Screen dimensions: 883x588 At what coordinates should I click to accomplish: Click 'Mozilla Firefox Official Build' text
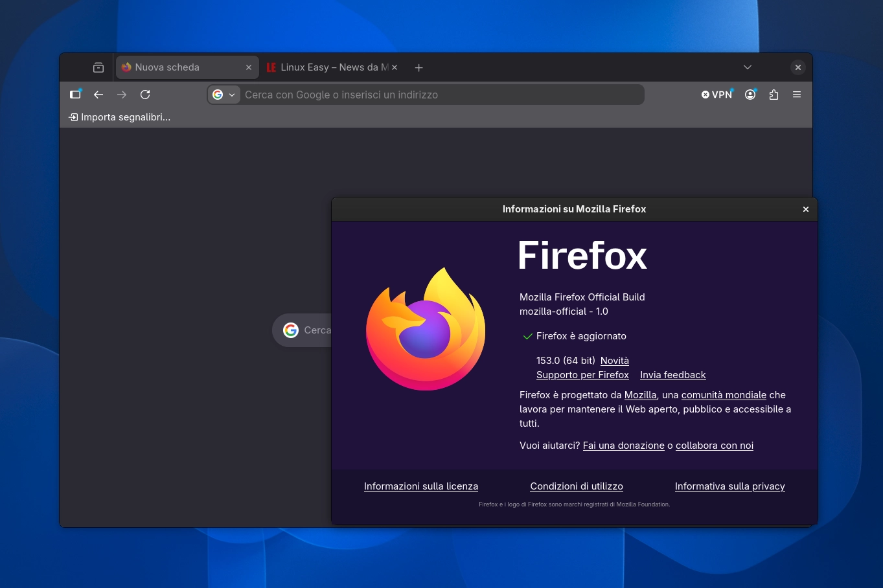pos(582,297)
